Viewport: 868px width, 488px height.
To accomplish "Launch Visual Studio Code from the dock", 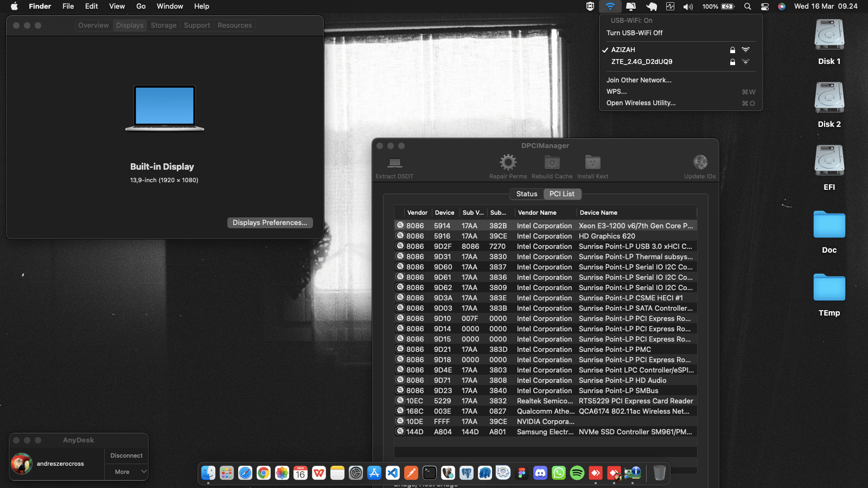I will (x=393, y=473).
